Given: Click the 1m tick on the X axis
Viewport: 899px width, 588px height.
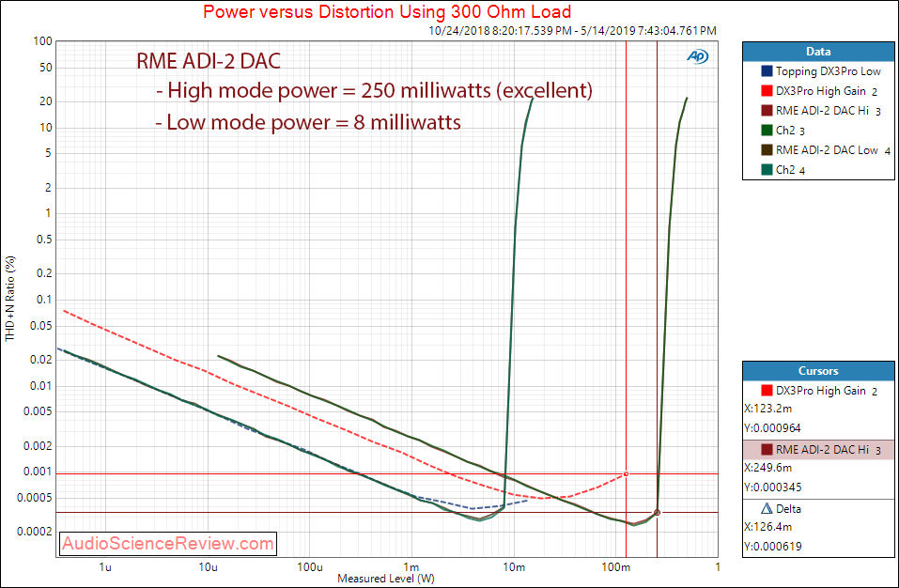Looking at the screenshot, I should tap(411, 567).
